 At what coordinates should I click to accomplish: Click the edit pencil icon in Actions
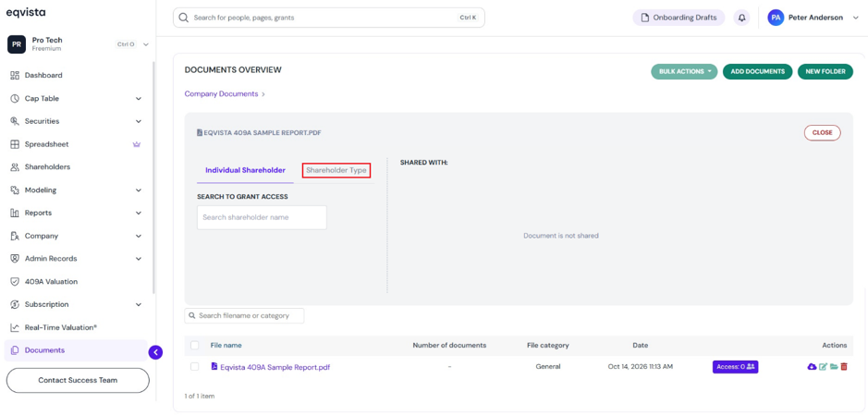pos(823,367)
